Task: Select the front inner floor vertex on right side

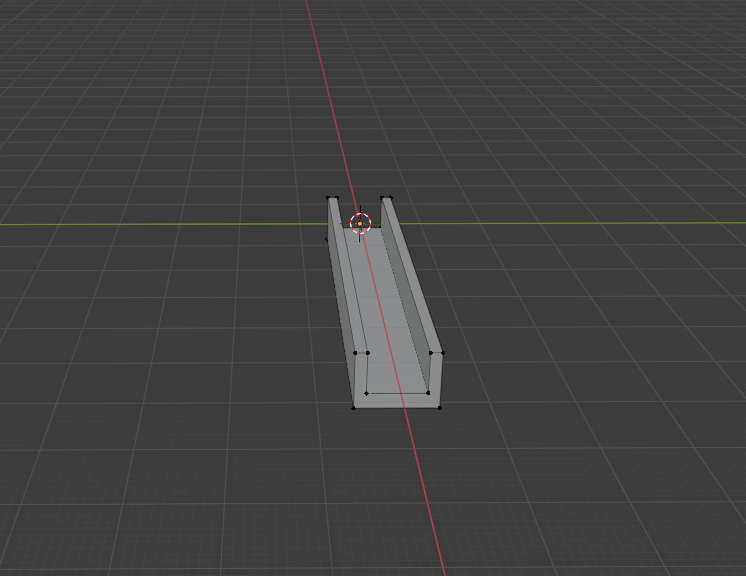Action: click(428, 393)
